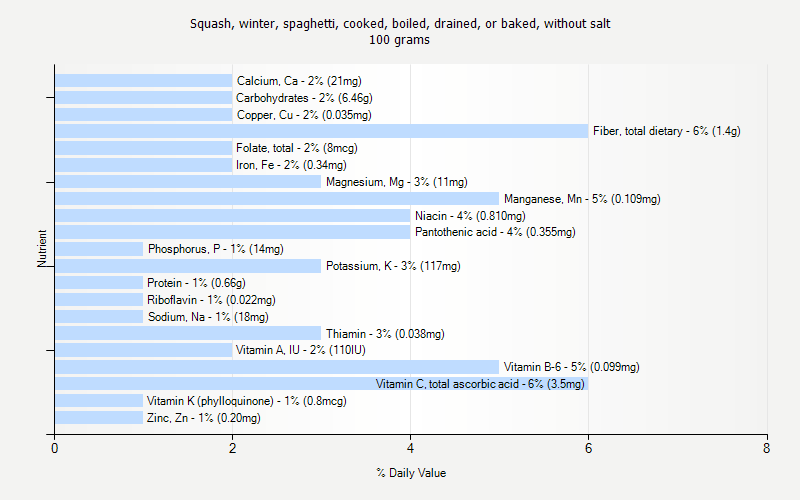Click the 'Nutrient' y-axis title
The height and width of the screenshot is (500, 800).
[x=42, y=248]
